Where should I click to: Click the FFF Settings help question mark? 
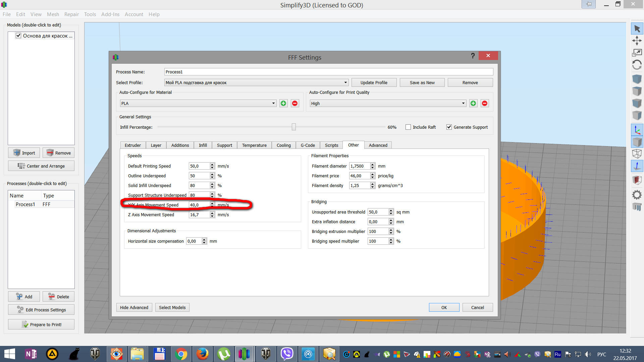pyautogui.click(x=473, y=56)
